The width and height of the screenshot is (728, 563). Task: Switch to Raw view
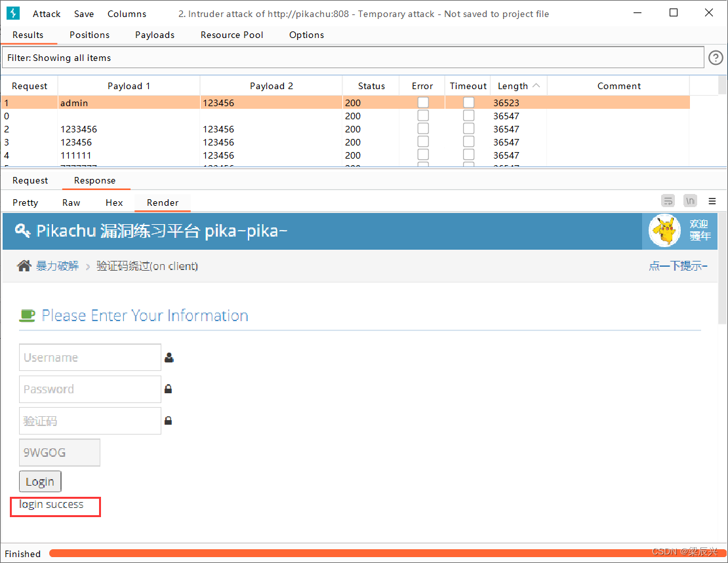point(71,203)
